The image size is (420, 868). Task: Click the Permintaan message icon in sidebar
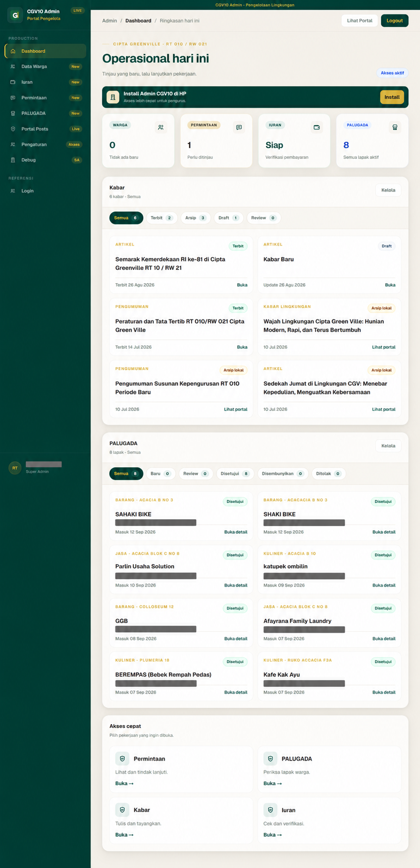(13, 98)
